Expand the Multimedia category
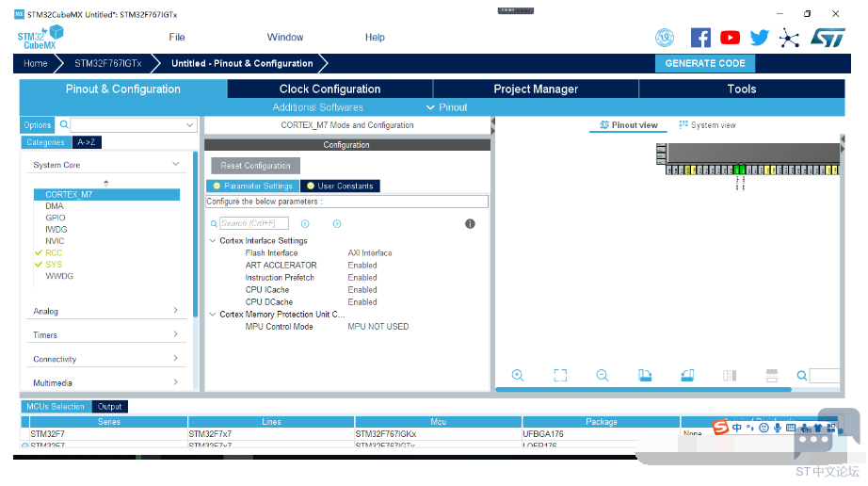The image size is (868, 486). 175,382
